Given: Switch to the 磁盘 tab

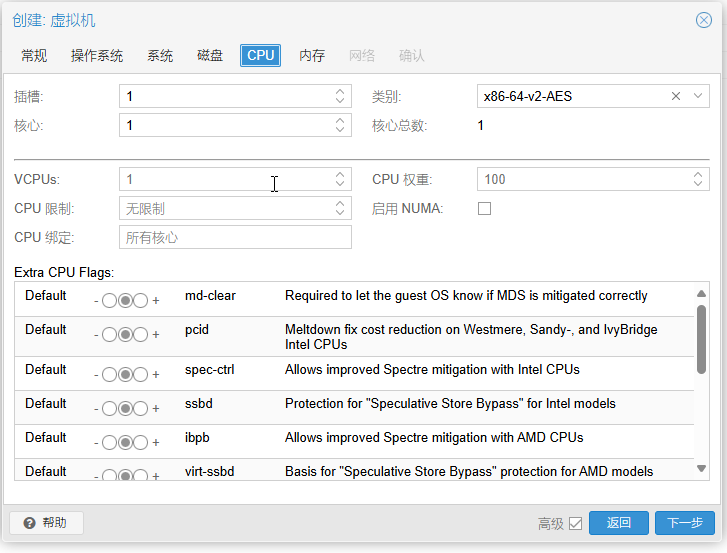Looking at the screenshot, I should (x=210, y=56).
